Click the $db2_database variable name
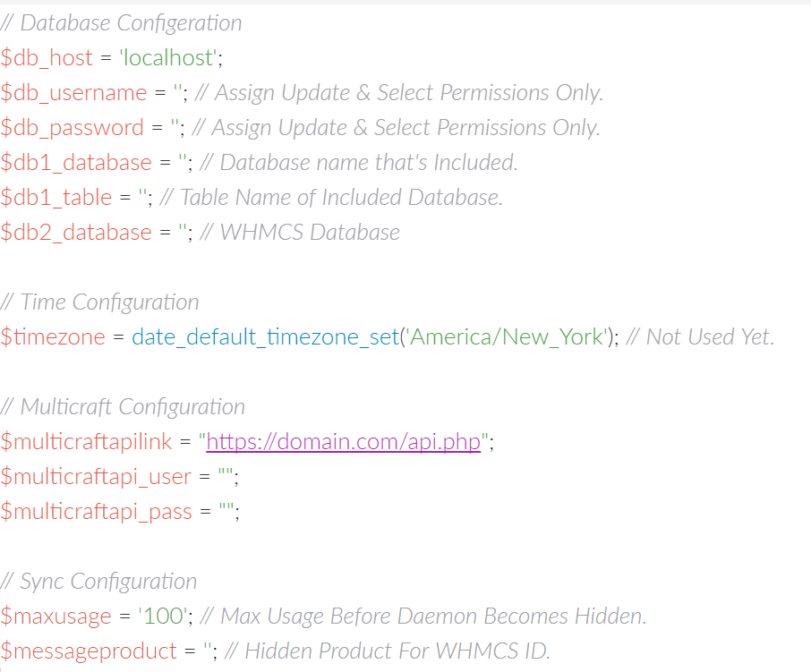This screenshot has width=811, height=672. tap(76, 233)
